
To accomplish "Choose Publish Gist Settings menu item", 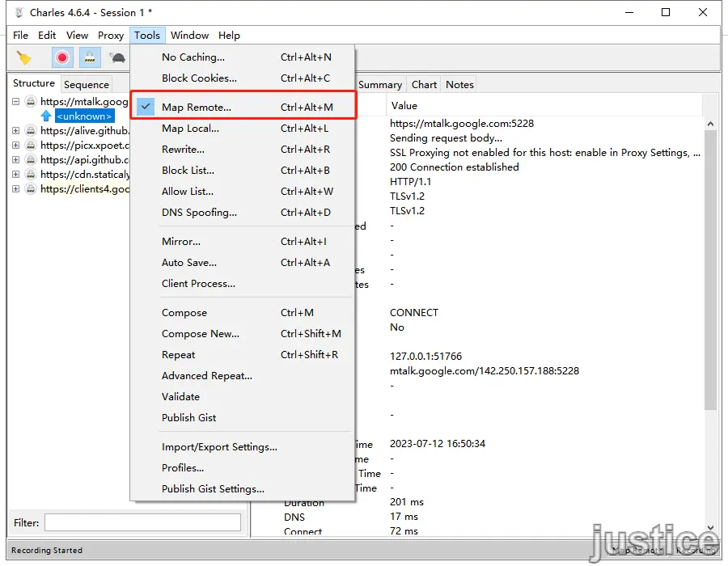I will tap(243, 489).
